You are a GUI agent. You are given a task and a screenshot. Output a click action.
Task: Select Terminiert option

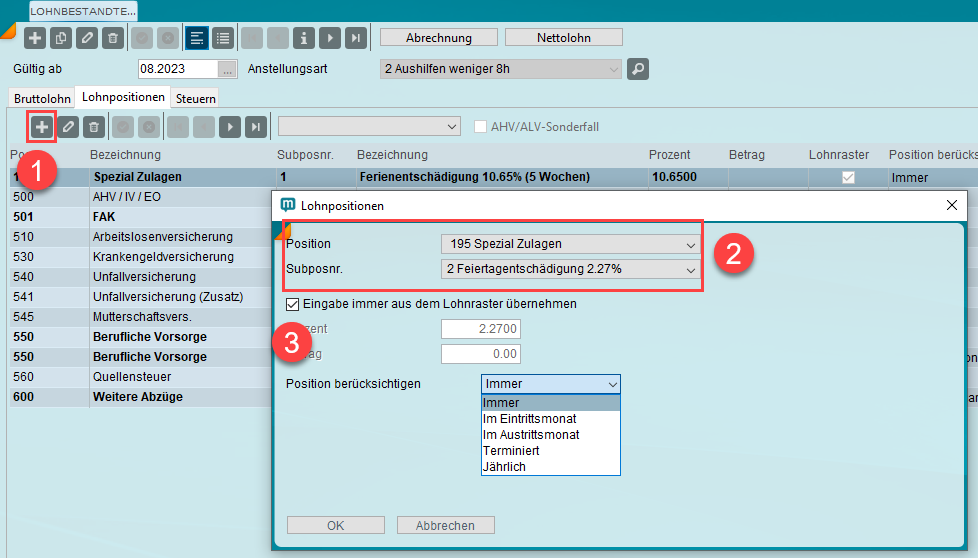coord(551,451)
